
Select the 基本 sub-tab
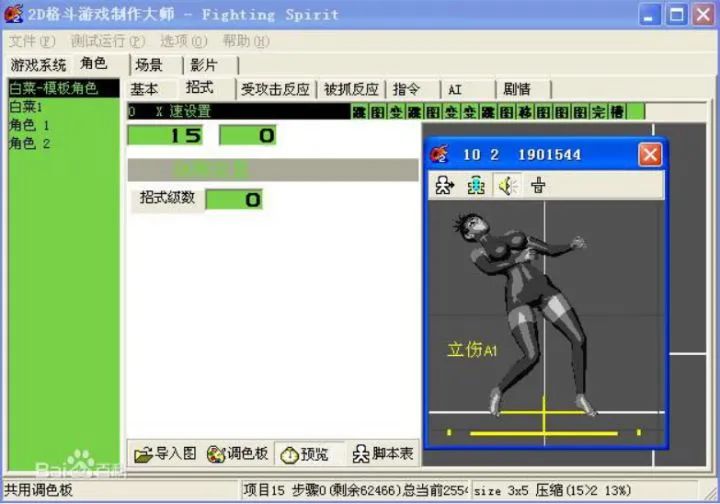[144, 89]
